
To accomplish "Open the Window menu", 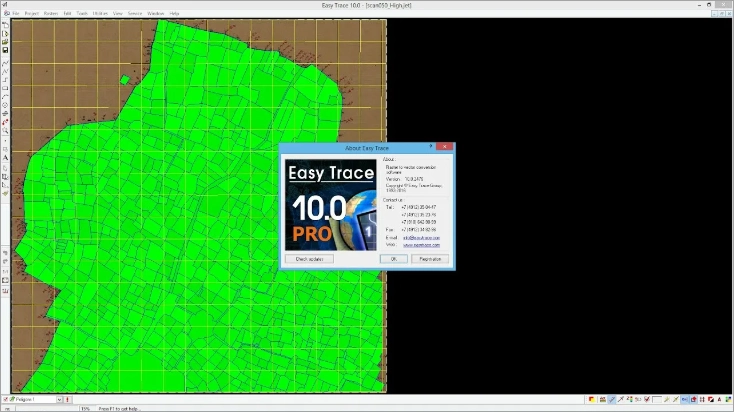I will 155,14.
